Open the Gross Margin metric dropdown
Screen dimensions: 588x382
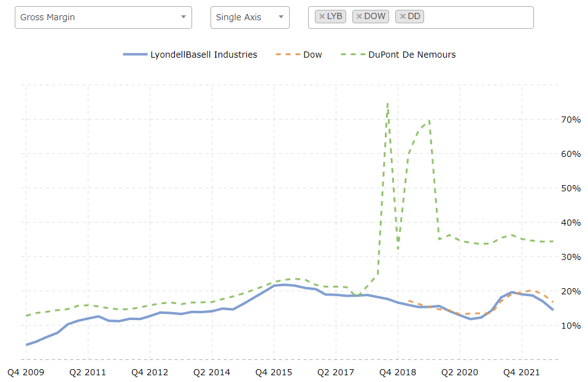103,17
